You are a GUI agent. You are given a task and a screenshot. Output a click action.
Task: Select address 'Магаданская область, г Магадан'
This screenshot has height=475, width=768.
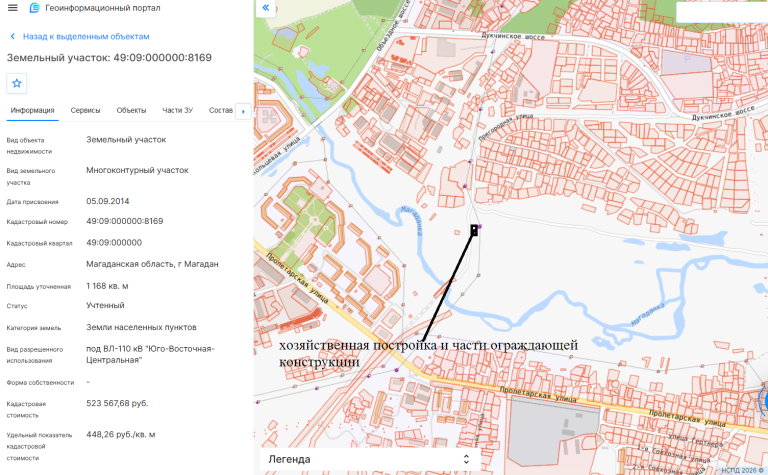point(152,264)
